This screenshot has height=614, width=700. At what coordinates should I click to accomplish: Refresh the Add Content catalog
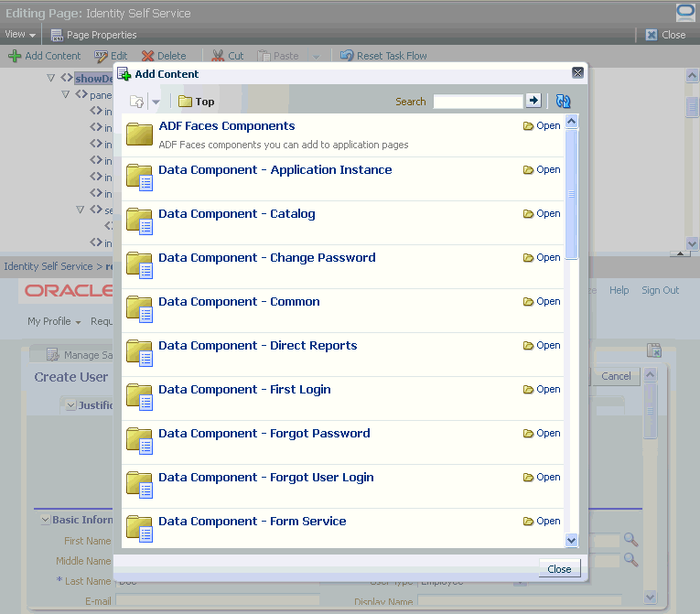coord(563,101)
